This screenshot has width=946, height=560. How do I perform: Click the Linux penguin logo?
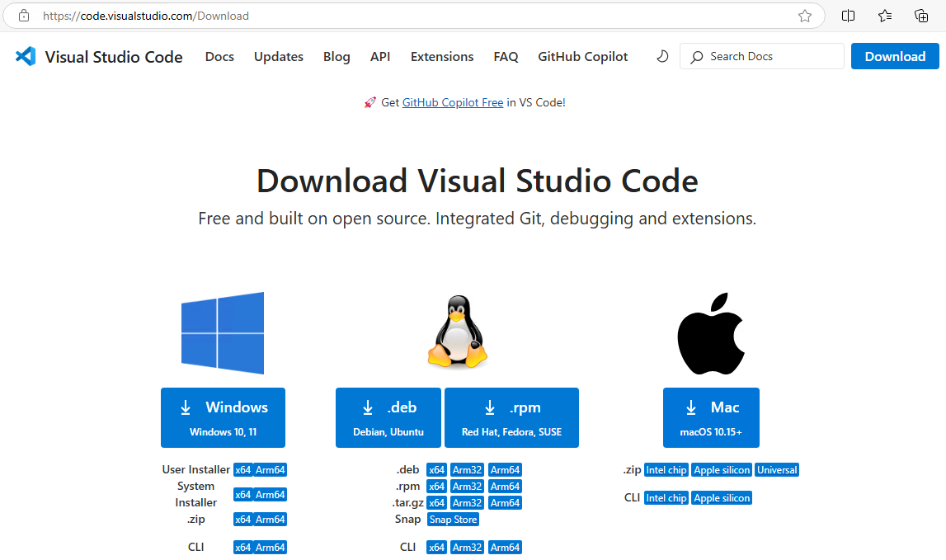tap(457, 333)
